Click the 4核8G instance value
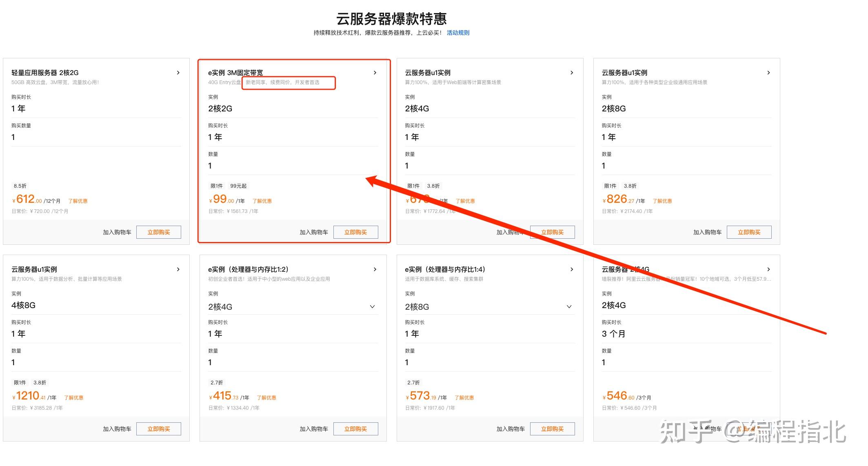The width and height of the screenshot is (868, 466). coord(23,305)
